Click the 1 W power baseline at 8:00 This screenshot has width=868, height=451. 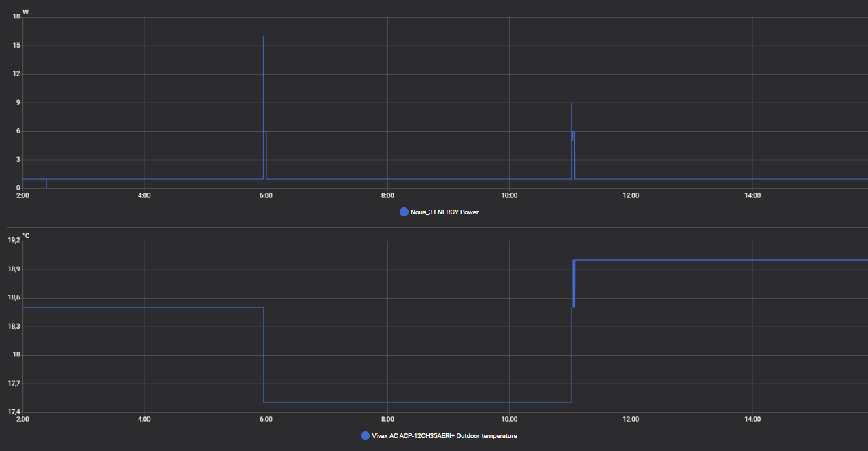(387, 179)
